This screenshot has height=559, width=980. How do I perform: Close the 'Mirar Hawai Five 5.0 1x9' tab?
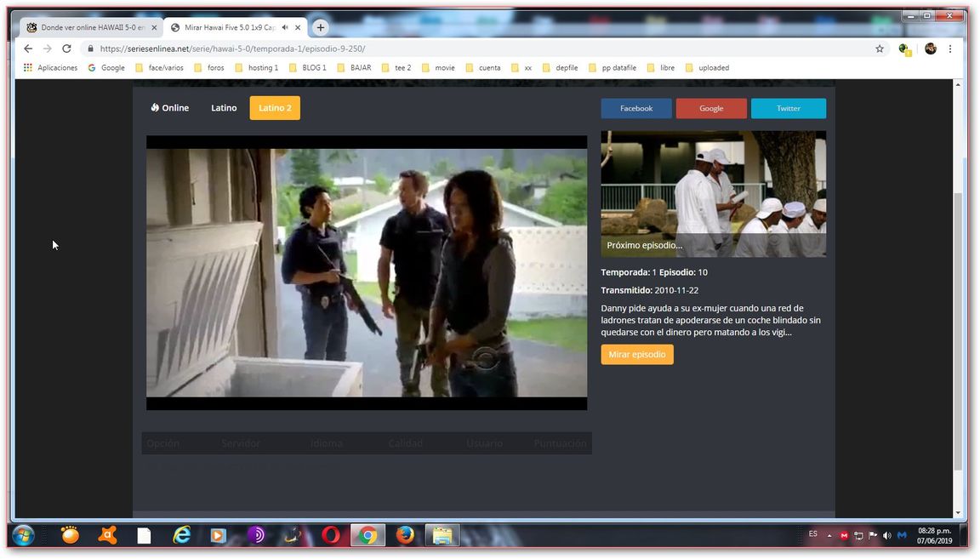click(298, 27)
